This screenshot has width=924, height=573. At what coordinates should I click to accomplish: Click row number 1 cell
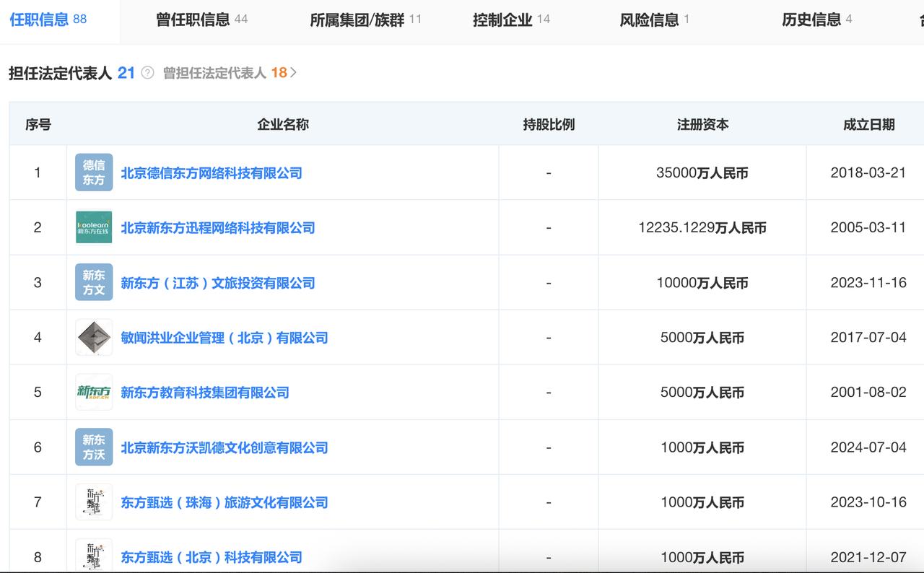click(38, 172)
